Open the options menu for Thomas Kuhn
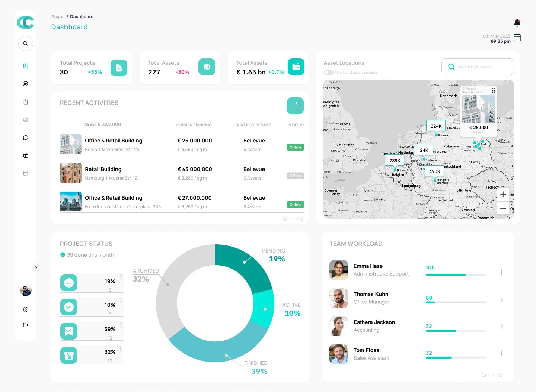The height and width of the screenshot is (392, 536). click(x=502, y=300)
